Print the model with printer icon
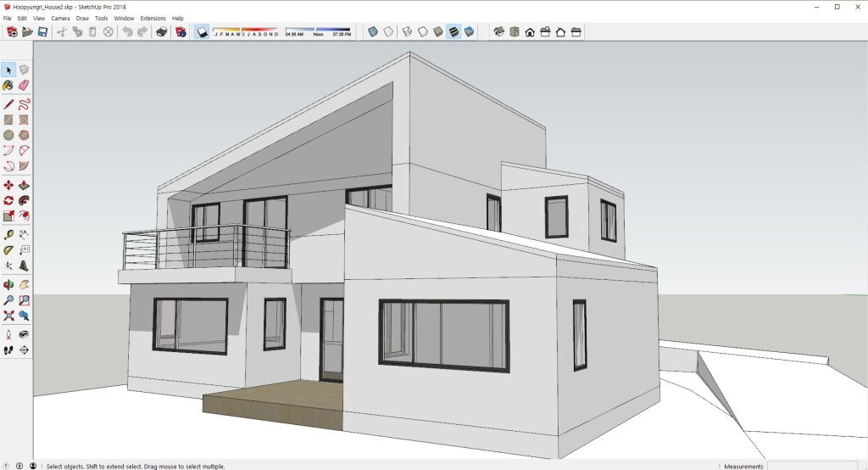The height and width of the screenshot is (470, 868). (x=162, y=32)
